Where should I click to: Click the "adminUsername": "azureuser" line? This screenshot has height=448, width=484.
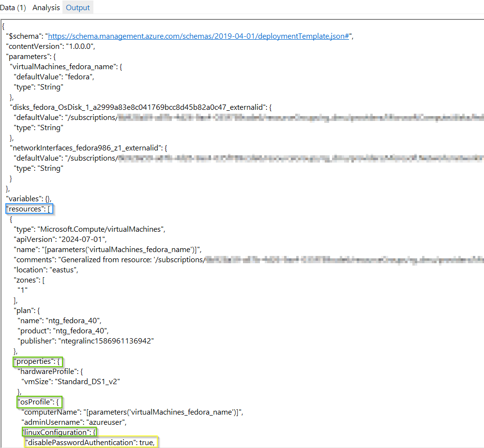tap(74, 423)
